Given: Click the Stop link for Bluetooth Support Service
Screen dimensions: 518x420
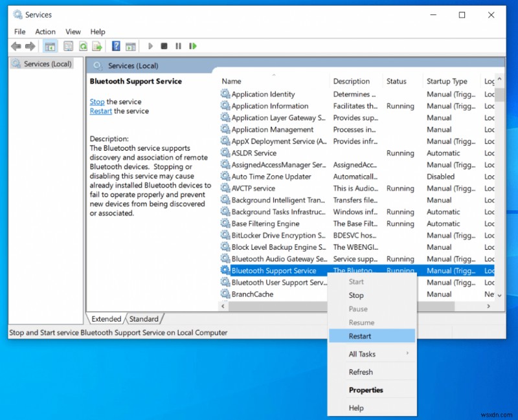Looking at the screenshot, I should (x=96, y=102).
